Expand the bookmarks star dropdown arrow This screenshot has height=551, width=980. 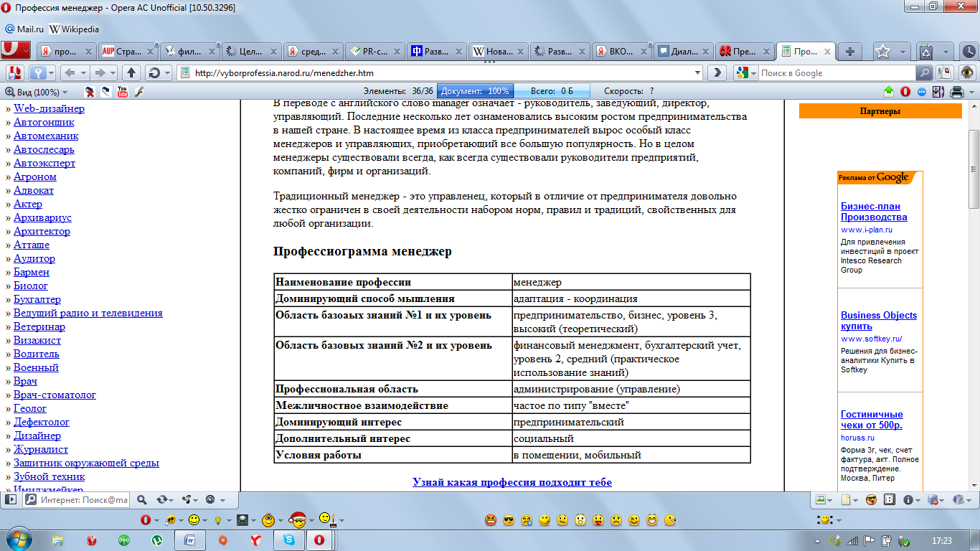(901, 51)
